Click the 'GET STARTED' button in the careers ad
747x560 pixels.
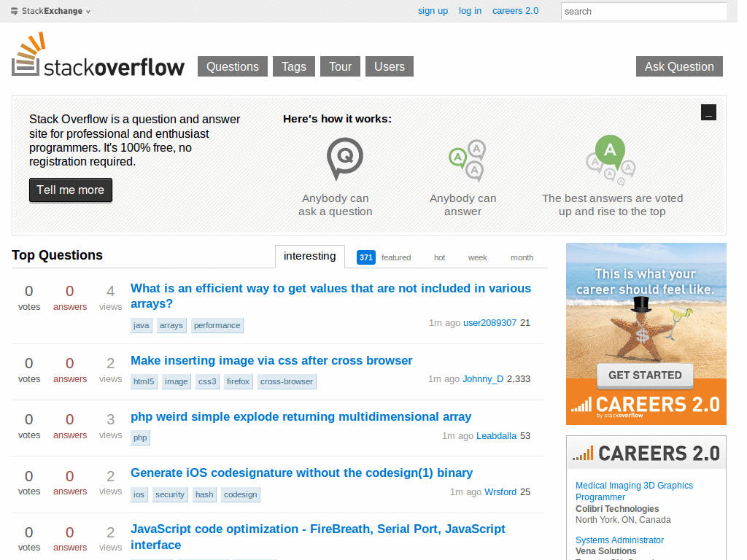click(645, 375)
